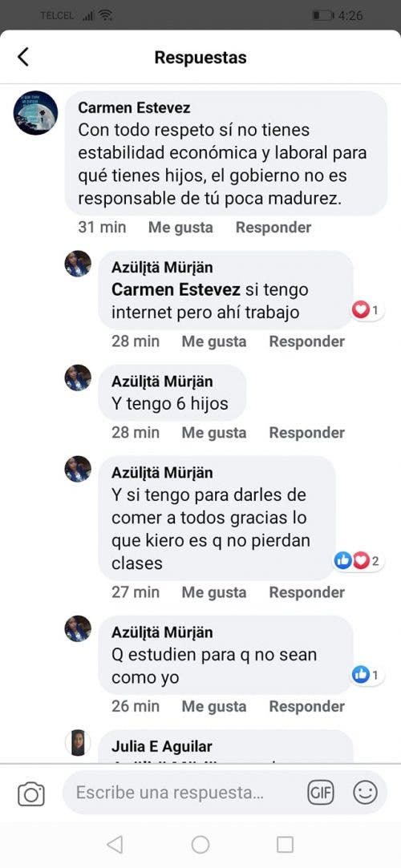
Task: Tap the Android back navigation triangle
Action: (115, 844)
